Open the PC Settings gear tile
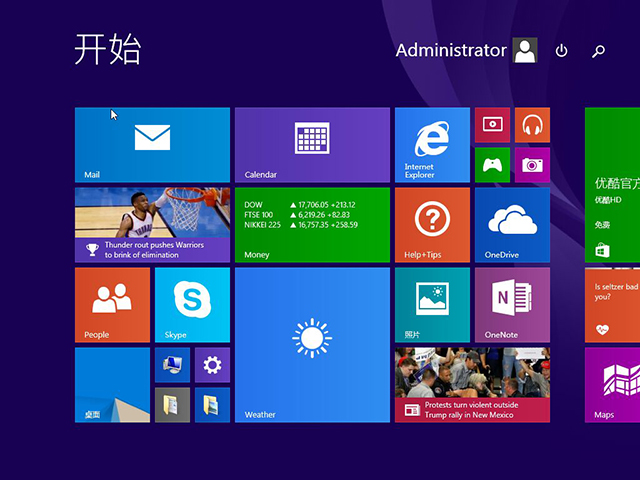 (x=212, y=365)
